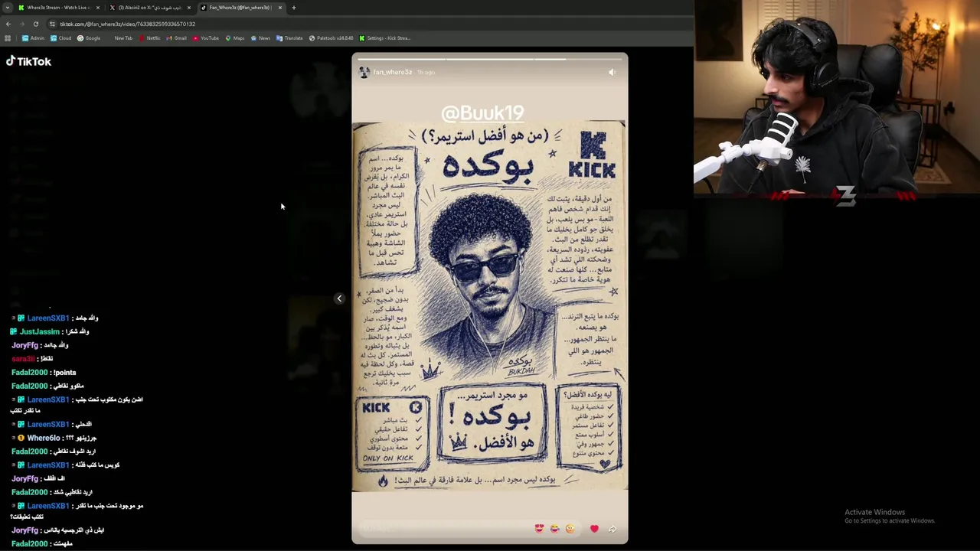Open the Maps bookmark

coord(235,38)
